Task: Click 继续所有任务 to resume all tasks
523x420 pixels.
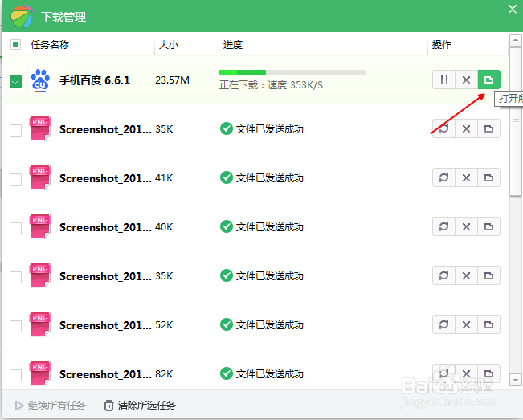Action: click(x=50, y=406)
